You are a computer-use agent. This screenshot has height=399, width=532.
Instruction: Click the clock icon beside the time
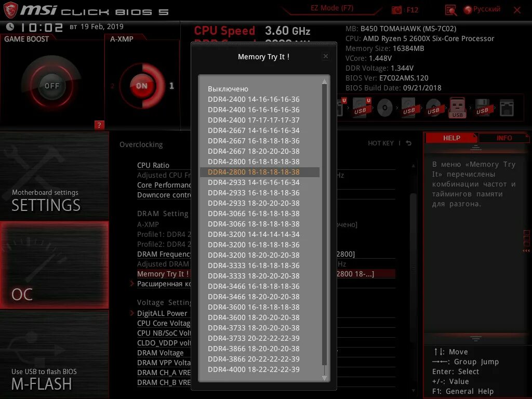(10, 26)
